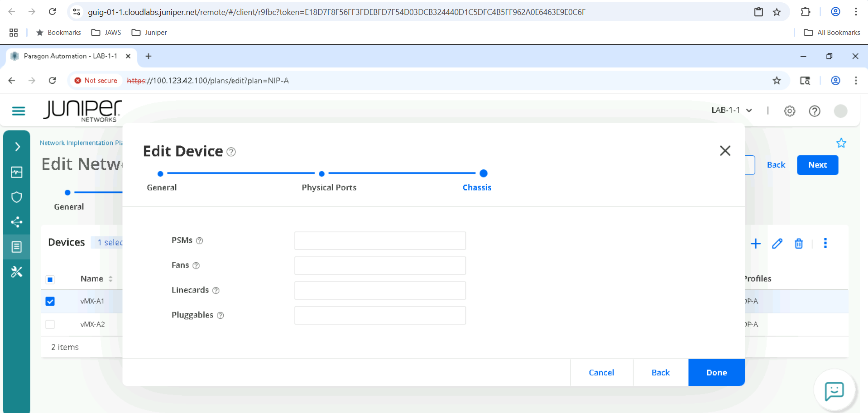Click Cancel in Edit Device dialog
This screenshot has width=868, height=413.
tap(601, 372)
